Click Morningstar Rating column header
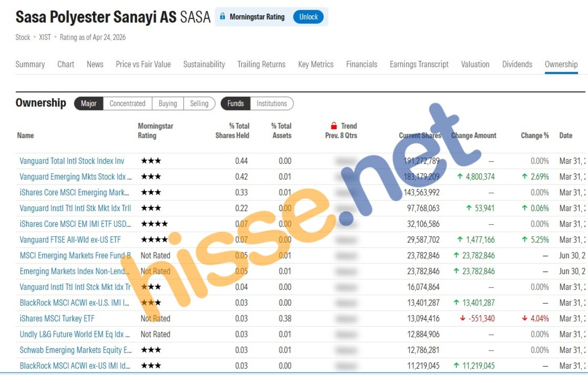The width and height of the screenshot is (588, 375). pos(156,131)
